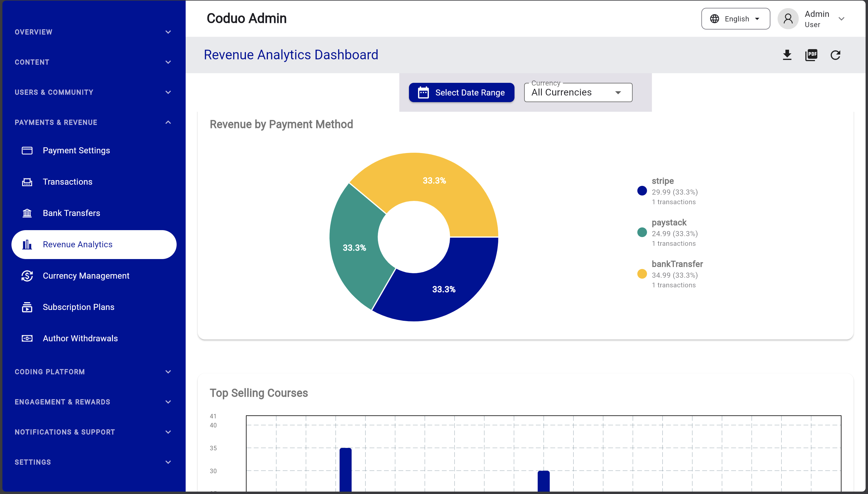This screenshot has width=868, height=494.
Task: Refresh the revenue analytics data
Action: (835, 55)
